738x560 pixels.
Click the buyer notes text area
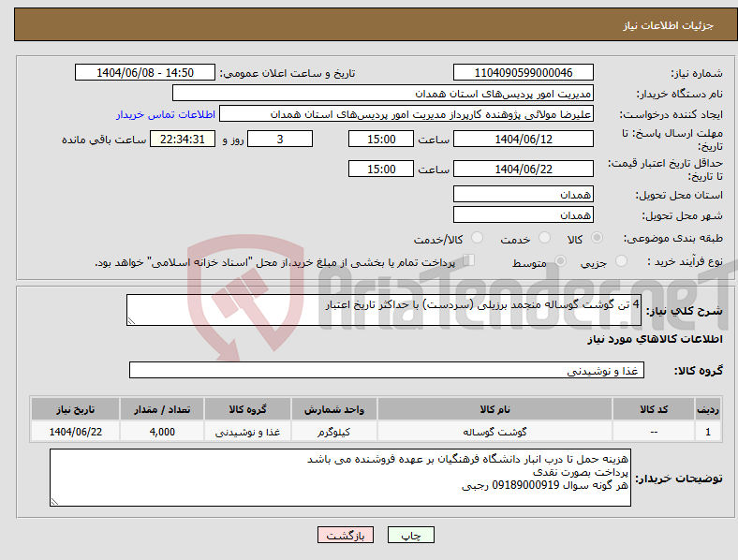coord(340,478)
